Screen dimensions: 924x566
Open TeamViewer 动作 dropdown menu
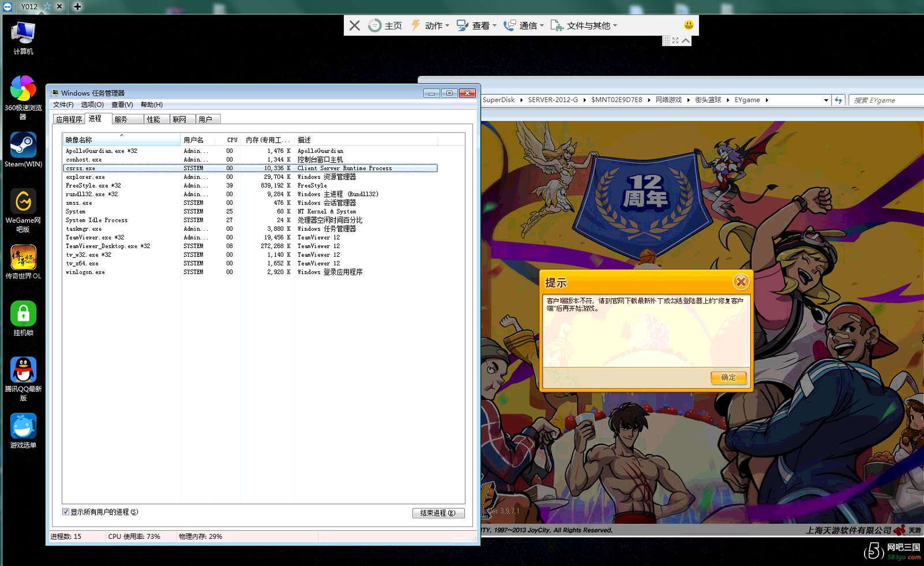(430, 25)
